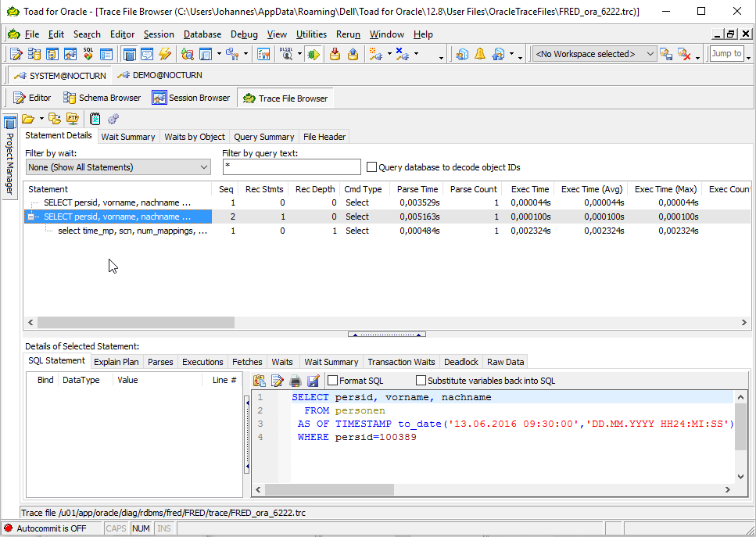Click the print SQL printer icon
The image size is (756, 537).
pyautogui.click(x=295, y=381)
